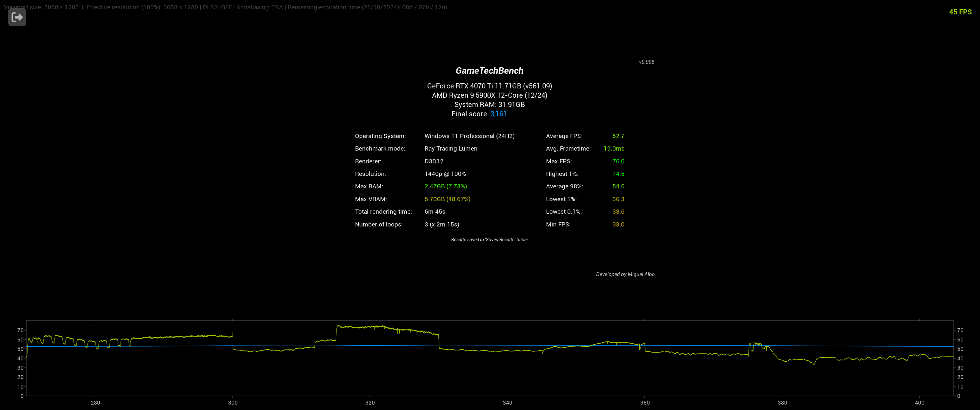This screenshot has width=980, height=410.
Task: Click the graph x-axis label 320
Action: (x=370, y=403)
